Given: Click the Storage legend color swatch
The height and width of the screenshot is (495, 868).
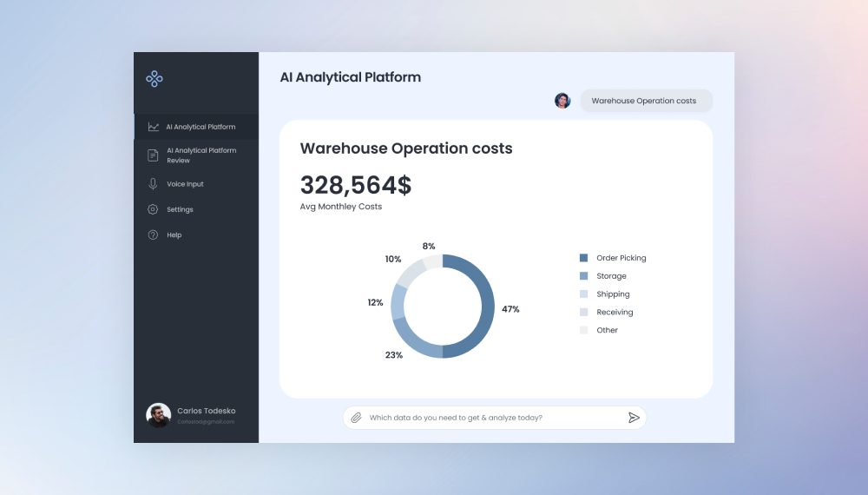Looking at the screenshot, I should 583,276.
